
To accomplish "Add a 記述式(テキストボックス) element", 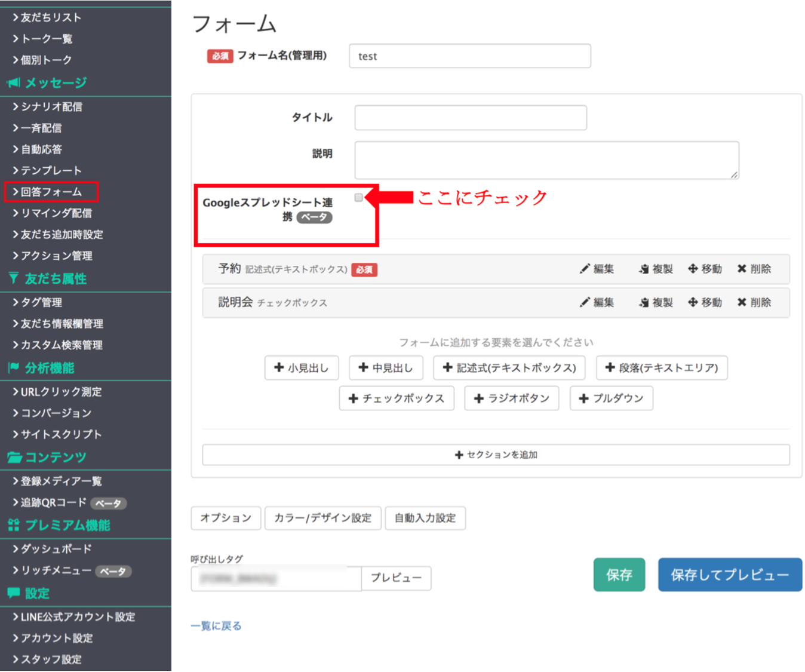I will click(509, 368).
